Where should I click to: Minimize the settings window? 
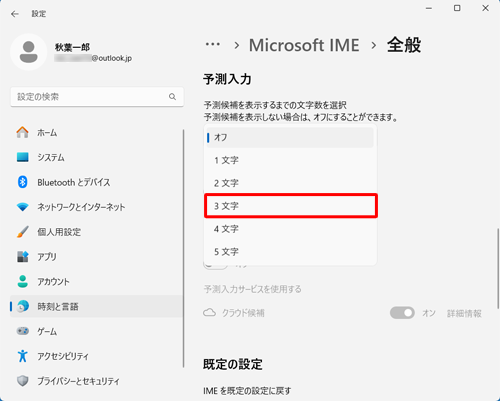pyautogui.click(x=429, y=8)
